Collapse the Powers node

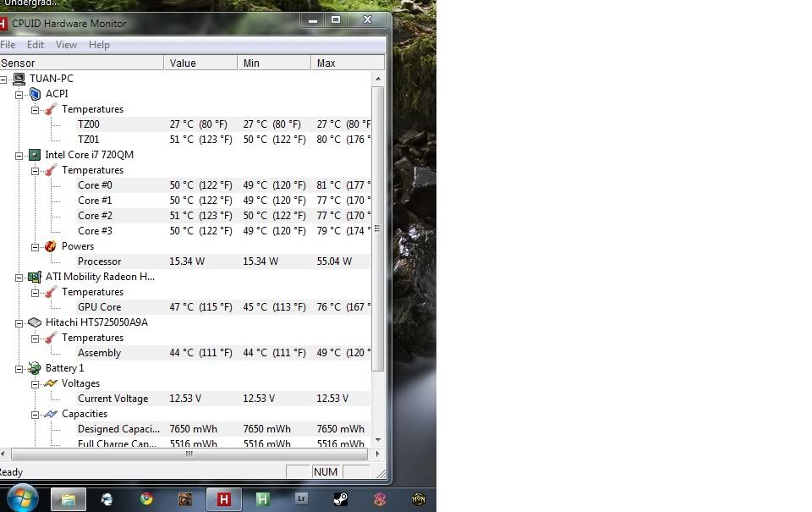pos(35,247)
